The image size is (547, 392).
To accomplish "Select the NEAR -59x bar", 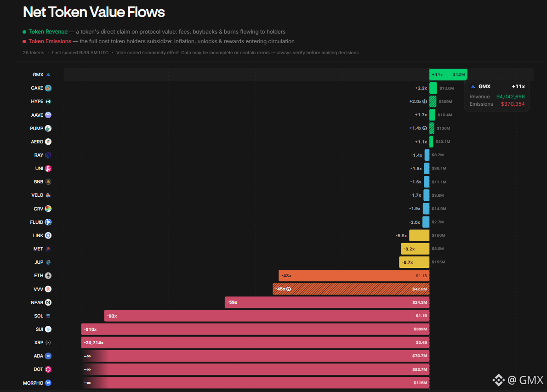I will tap(327, 302).
